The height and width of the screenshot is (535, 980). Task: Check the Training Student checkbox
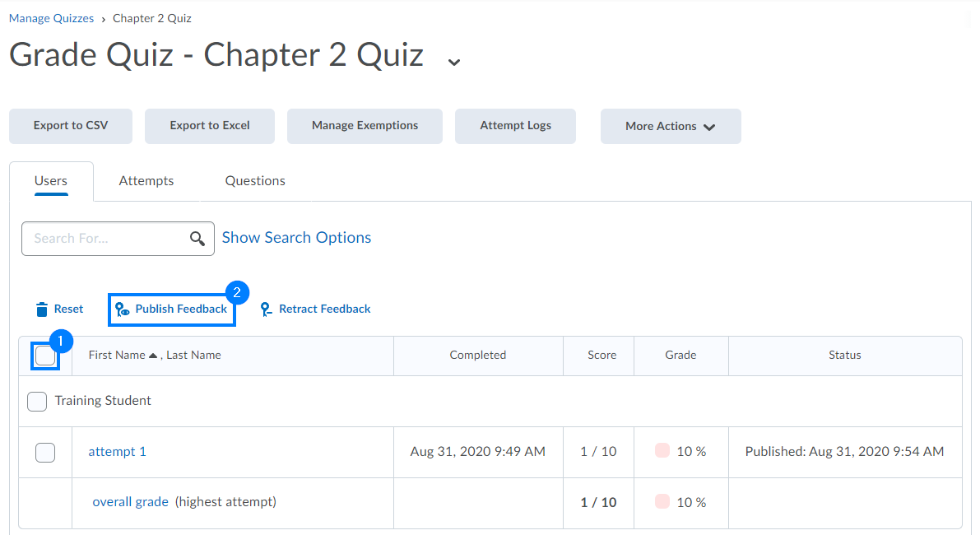37,402
